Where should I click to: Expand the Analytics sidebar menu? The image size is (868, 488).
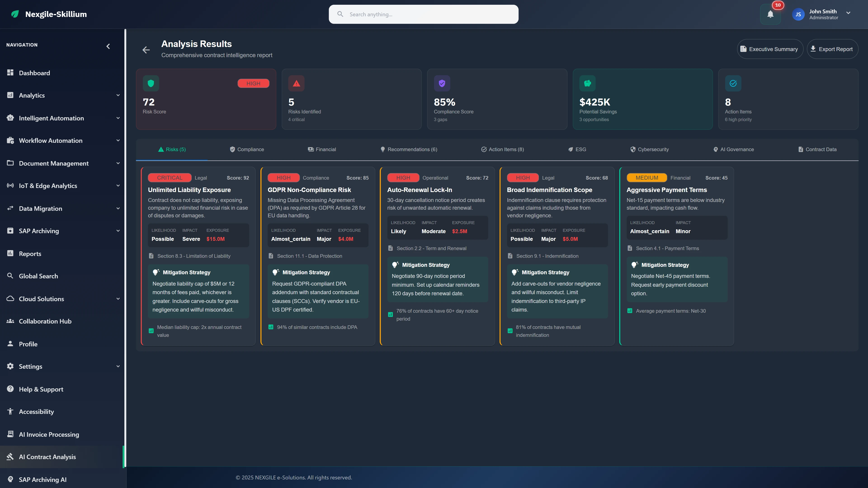pyautogui.click(x=118, y=95)
